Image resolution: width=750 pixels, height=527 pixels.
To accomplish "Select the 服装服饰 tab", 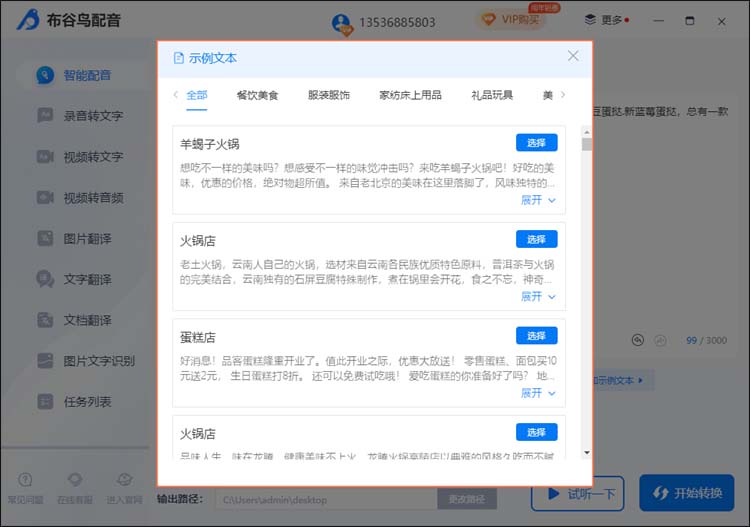I will click(329, 95).
